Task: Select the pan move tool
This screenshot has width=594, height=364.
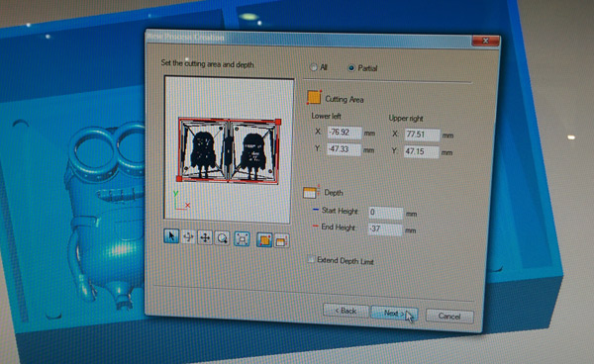Action: [x=205, y=238]
